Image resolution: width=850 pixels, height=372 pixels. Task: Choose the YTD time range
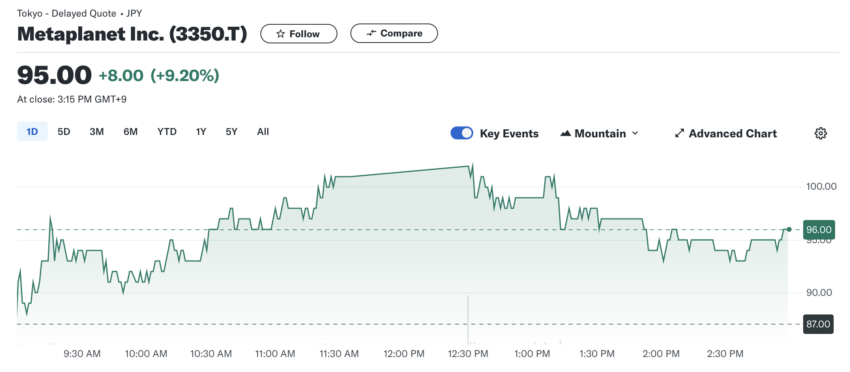click(167, 132)
